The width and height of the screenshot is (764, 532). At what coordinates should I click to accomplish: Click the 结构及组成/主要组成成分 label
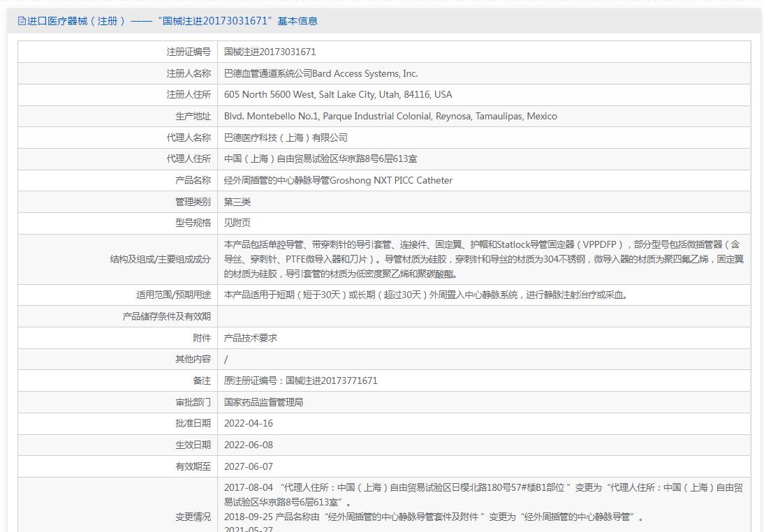pos(161,259)
